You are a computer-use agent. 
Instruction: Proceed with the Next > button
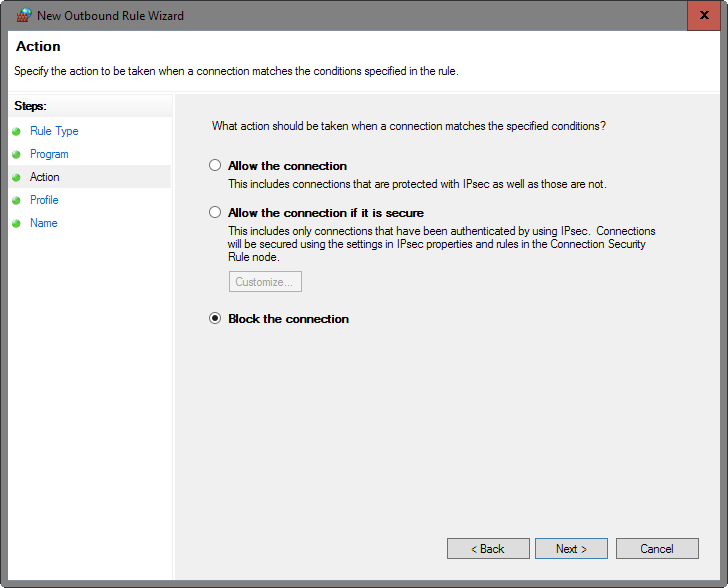(571, 549)
